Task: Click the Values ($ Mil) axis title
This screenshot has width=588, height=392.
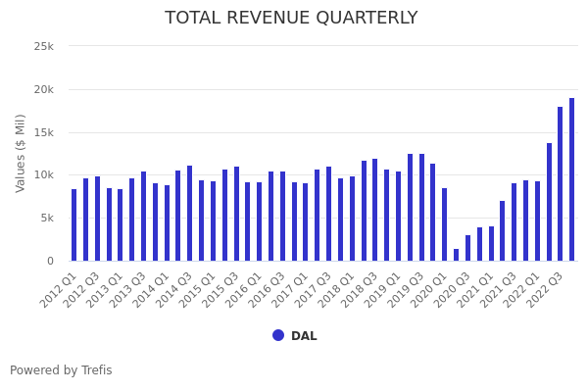Action: [21, 153]
